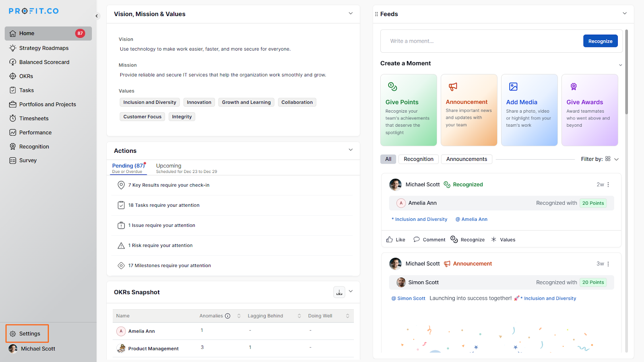
Task: Open the OKRs section
Action: point(26,76)
